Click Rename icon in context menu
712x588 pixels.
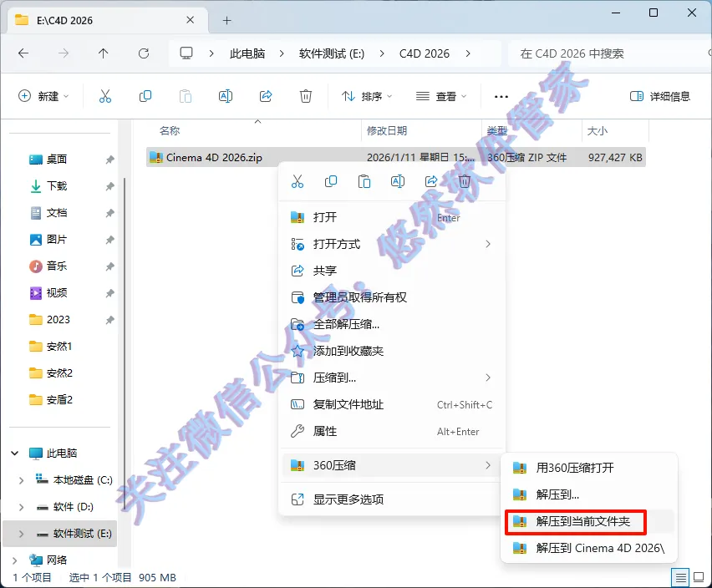(398, 181)
